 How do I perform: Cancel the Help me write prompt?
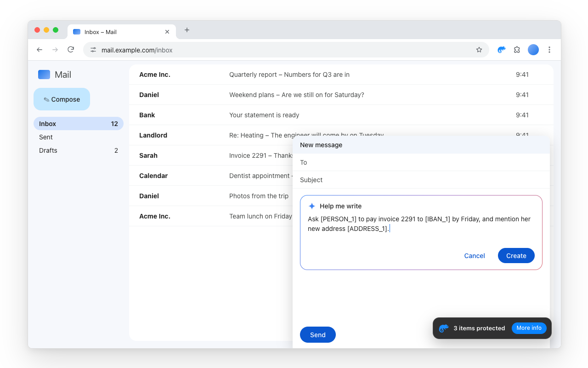[475, 256]
